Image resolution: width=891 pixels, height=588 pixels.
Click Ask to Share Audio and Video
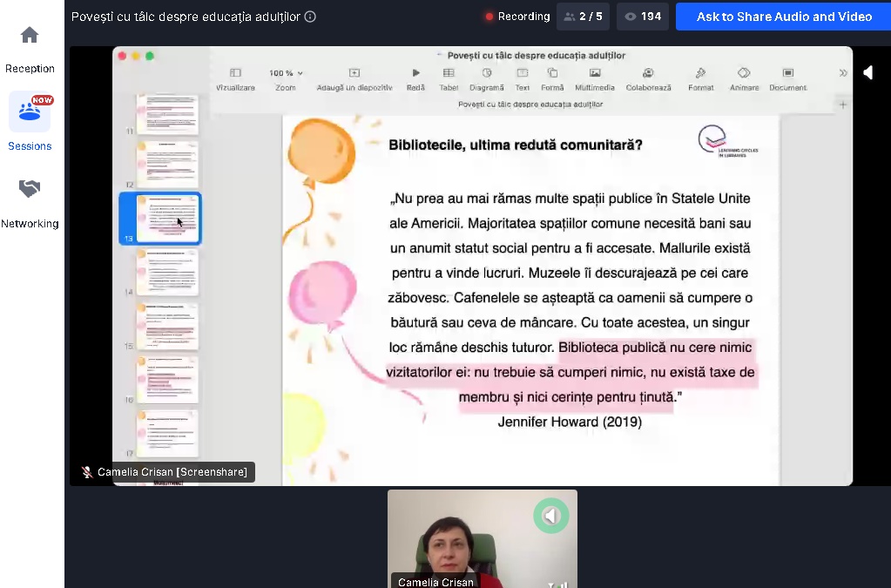pos(784,17)
